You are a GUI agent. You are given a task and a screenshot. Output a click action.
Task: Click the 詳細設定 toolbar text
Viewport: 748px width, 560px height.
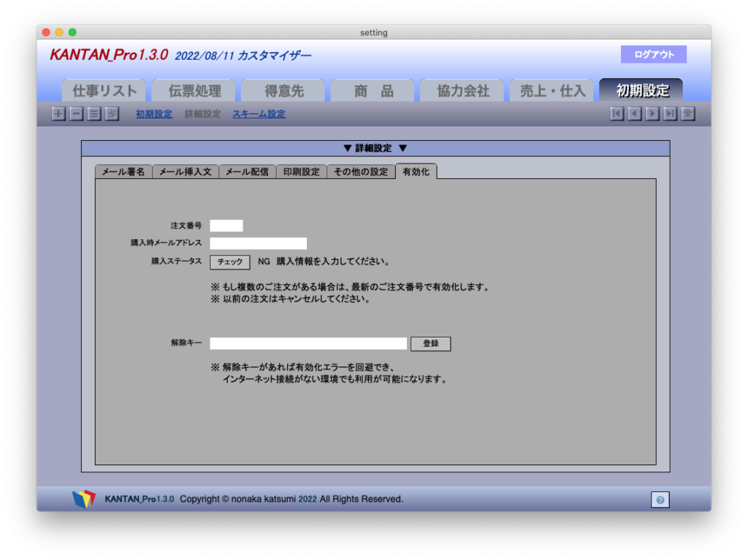[203, 114]
